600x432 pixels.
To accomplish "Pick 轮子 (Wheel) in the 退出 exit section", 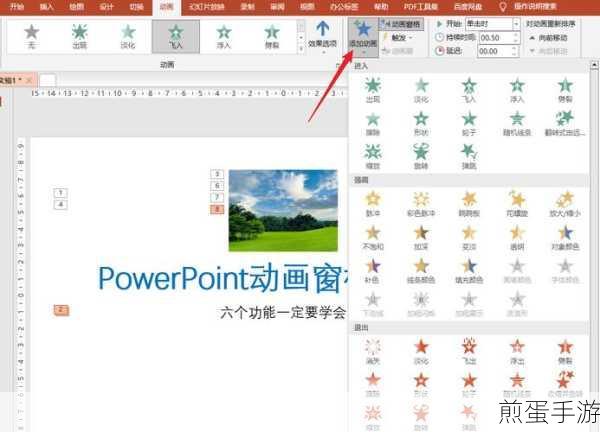I will click(x=469, y=384).
